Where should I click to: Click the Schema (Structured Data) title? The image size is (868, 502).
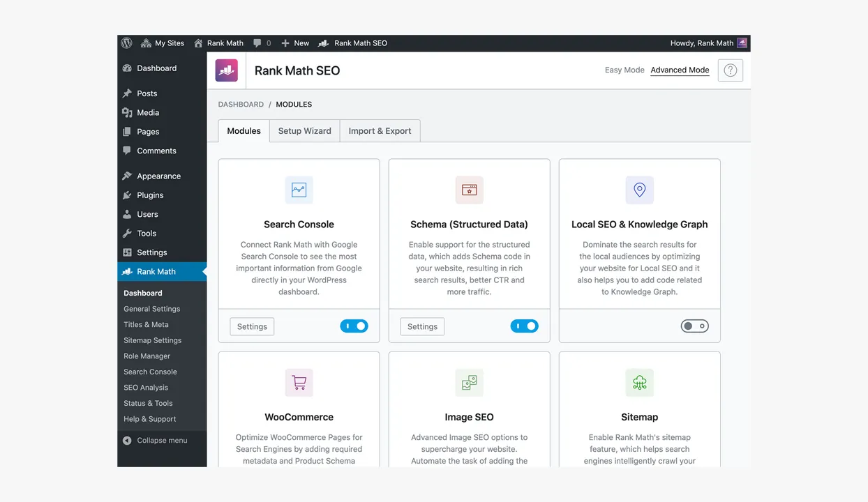(x=470, y=225)
